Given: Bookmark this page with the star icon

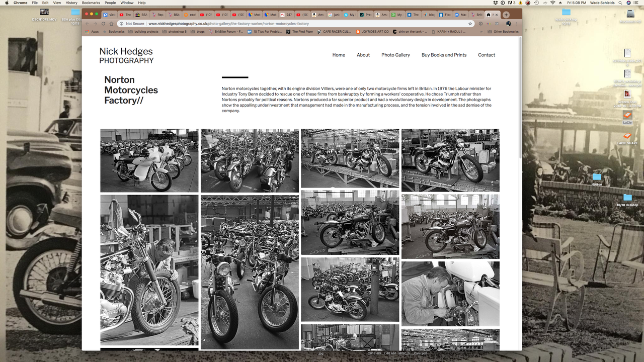Looking at the screenshot, I should coord(470,24).
